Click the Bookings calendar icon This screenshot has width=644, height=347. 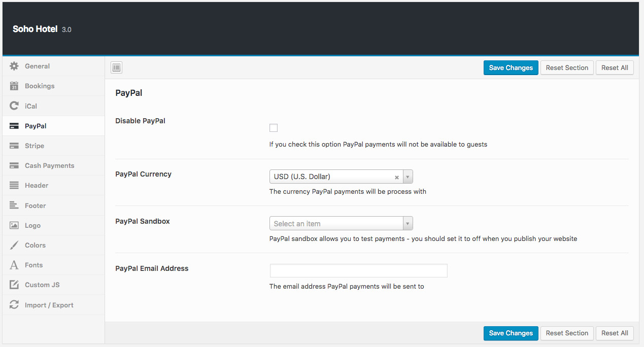(14, 86)
